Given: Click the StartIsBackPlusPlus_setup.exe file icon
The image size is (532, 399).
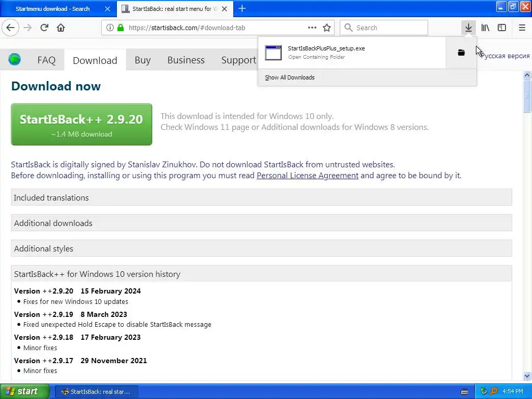Looking at the screenshot, I should 273,52.
